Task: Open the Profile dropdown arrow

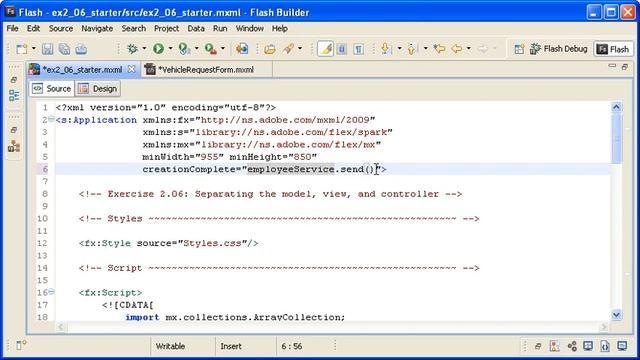Action: [x=196, y=49]
